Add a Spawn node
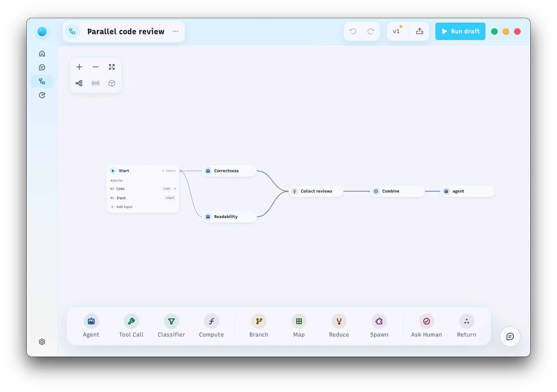This screenshot has width=557, height=392. [379, 326]
